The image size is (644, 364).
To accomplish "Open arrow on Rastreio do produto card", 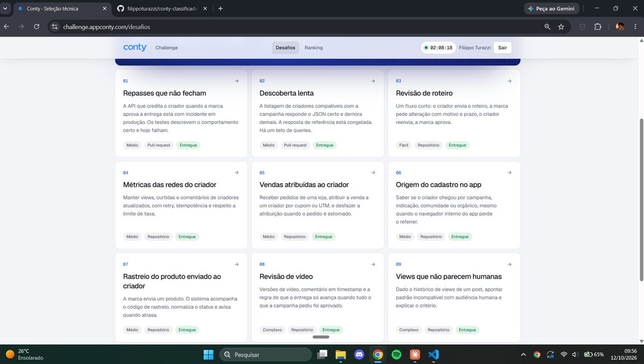I will tap(236, 264).
